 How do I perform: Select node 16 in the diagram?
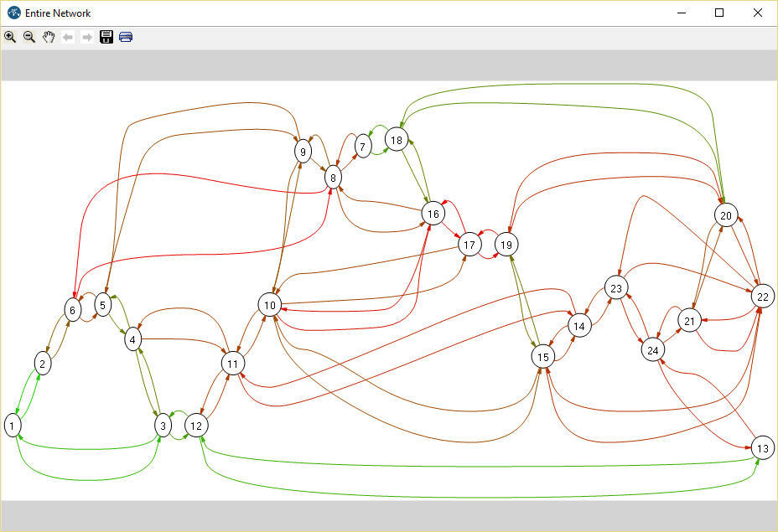coord(433,214)
